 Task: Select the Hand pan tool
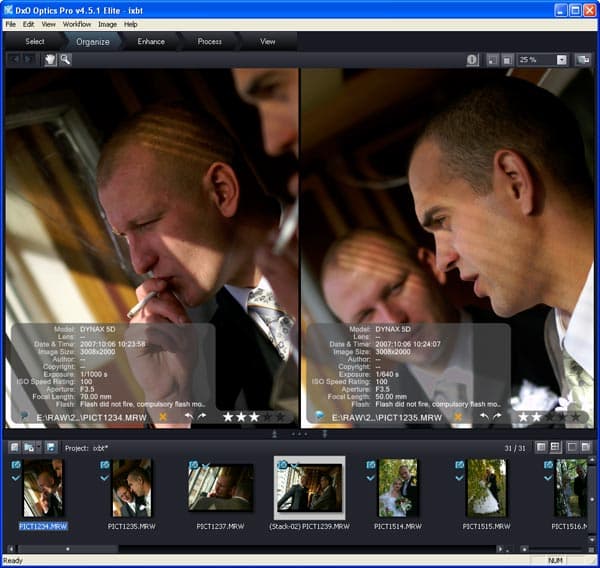click(50, 59)
